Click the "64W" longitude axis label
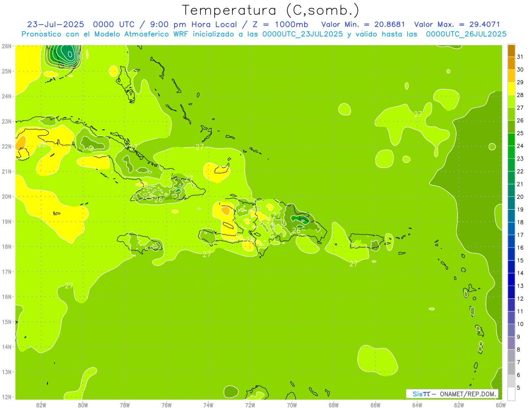The height and width of the screenshot is (411, 532). pos(417,405)
